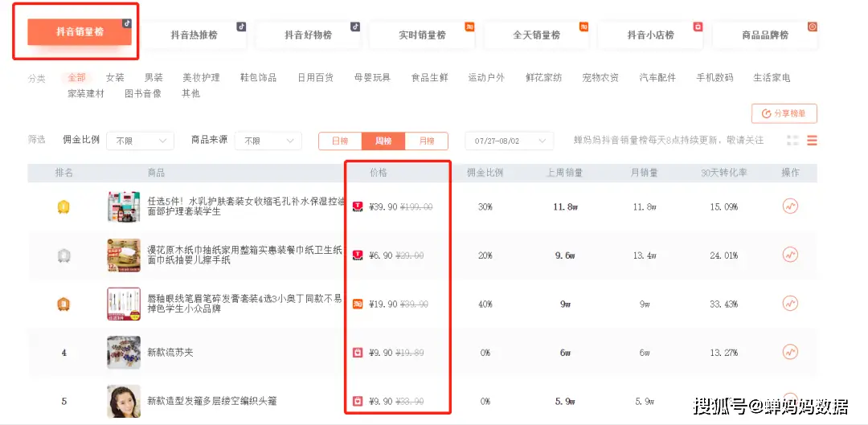Open the 任选5件 skincare set thumbnail

pyautogui.click(x=124, y=206)
